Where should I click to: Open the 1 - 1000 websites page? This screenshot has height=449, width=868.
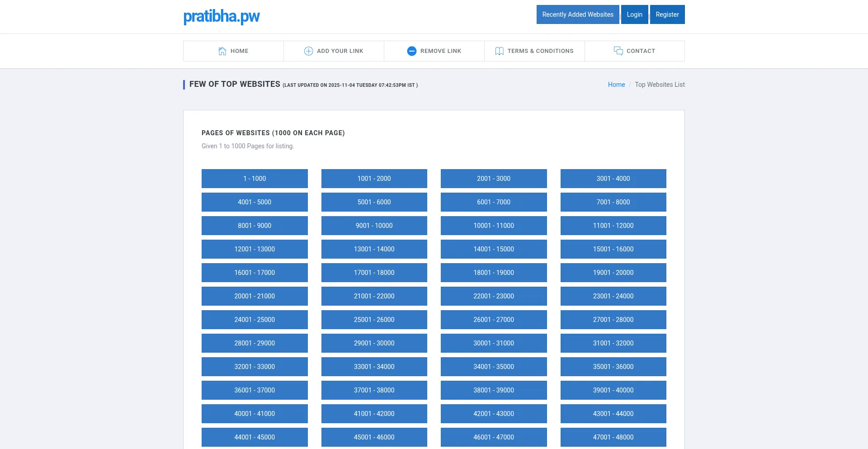coord(255,179)
